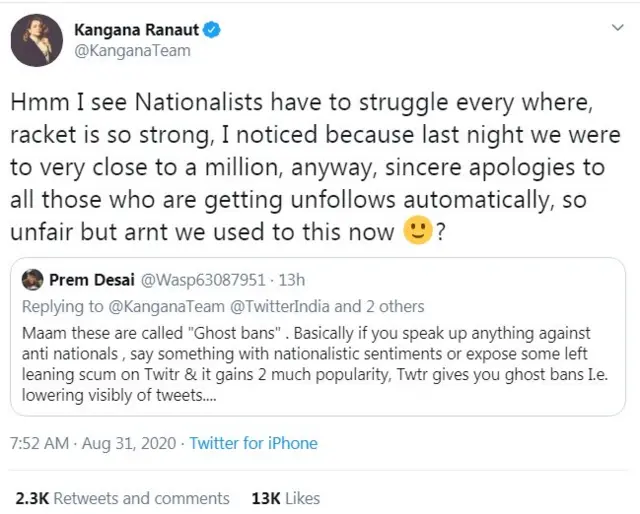The image size is (640, 514).
Task: Click the smiley emoji in the tweet
Action: (x=417, y=232)
